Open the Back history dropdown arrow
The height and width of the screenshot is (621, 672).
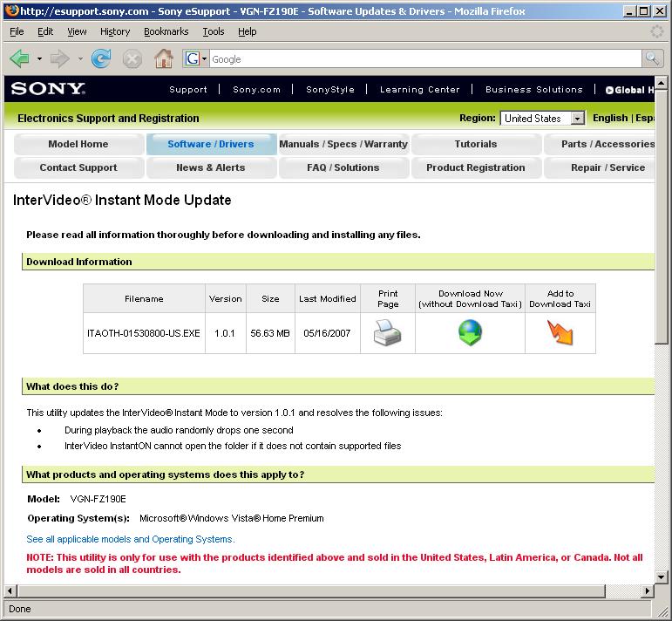click(39, 58)
